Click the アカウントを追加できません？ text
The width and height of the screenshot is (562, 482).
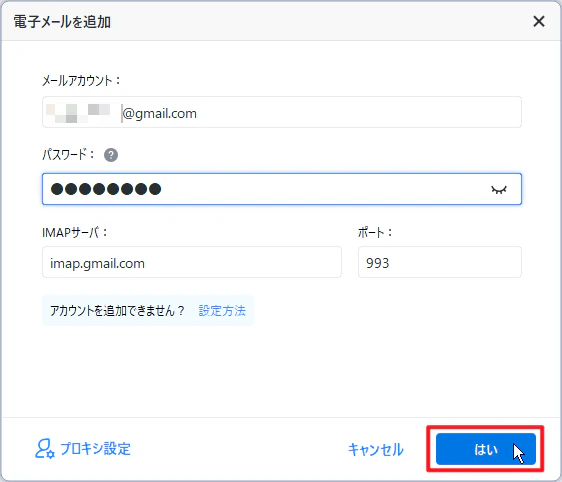click(117, 311)
